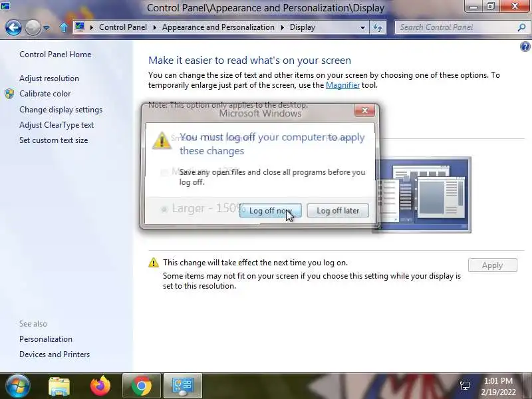The height and width of the screenshot is (399, 532).
Task: Click the Control Panel breadcrumb
Action: (x=123, y=27)
